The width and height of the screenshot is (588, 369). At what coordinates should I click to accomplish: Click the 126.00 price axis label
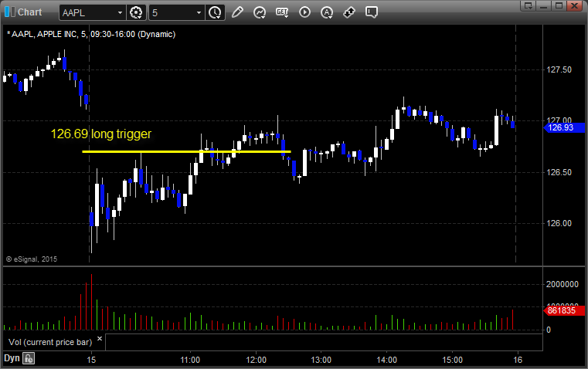click(x=559, y=223)
